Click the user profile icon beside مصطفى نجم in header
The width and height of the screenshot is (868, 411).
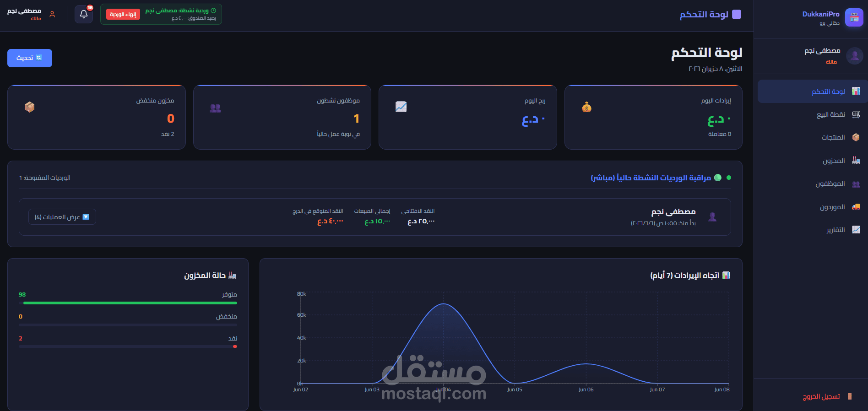pyautogui.click(x=52, y=14)
